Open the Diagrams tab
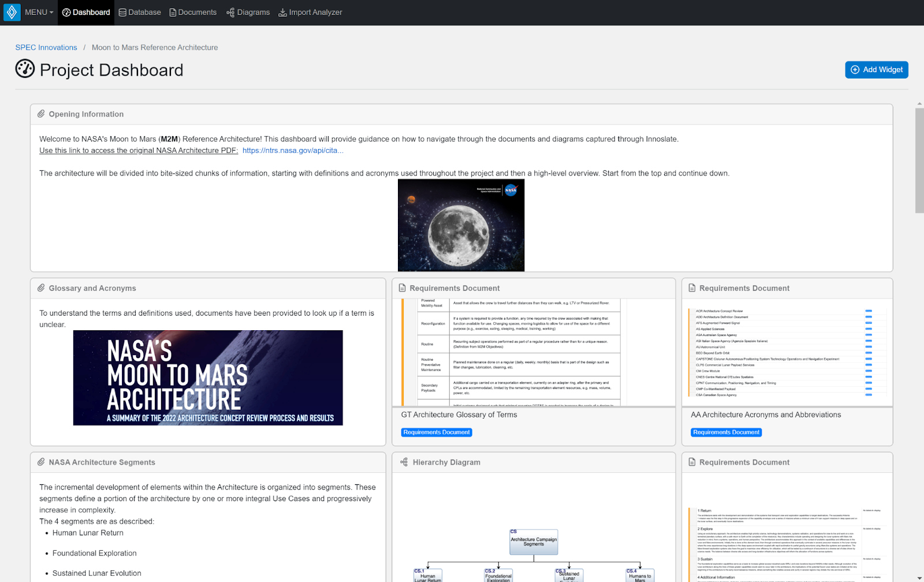924x582 pixels. click(x=248, y=12)
